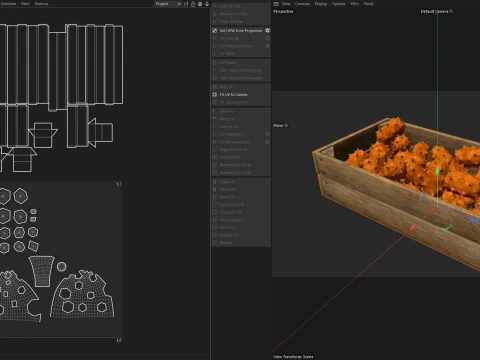This screenshot has width=480, height=360.
Task: Click the funnel-shaped UV island
Action: (41, 271)
